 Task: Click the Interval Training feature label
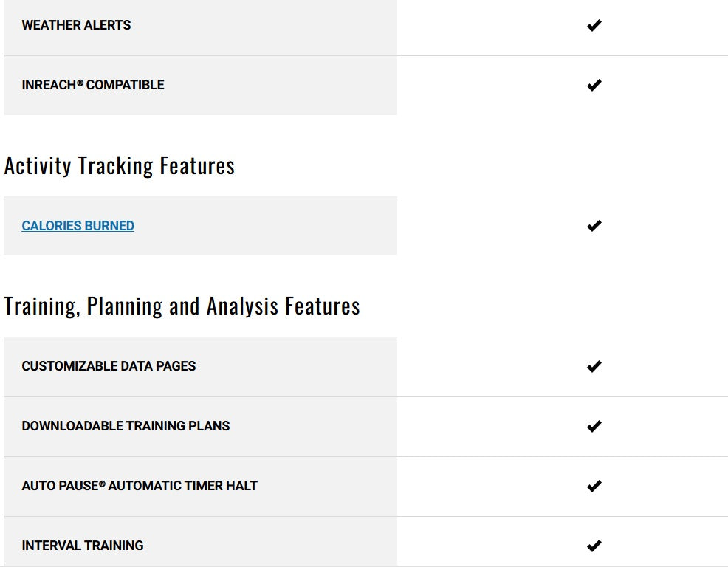tap(83, 546)
